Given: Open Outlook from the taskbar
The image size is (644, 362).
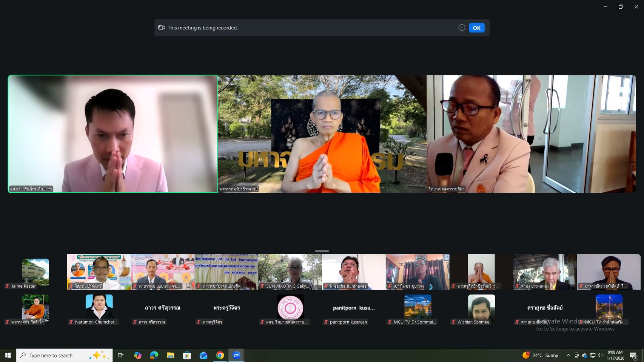Looking at the screenshot, I should click(x=203, y=355).
